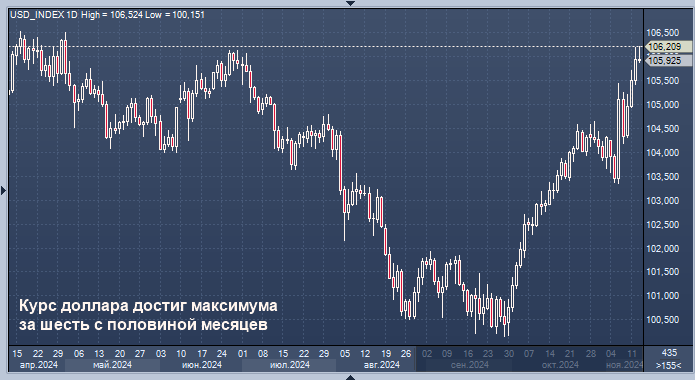The width and height of the screenshot is (695, 380).
Task: Select the май.2024 month label
Action: 113,365
